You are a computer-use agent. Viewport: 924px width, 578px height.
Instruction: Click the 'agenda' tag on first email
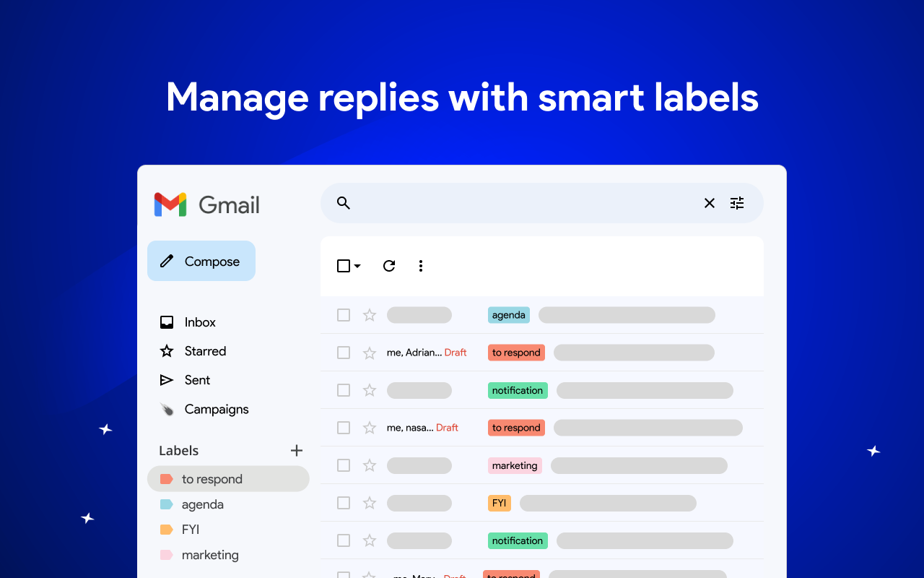(509, 315)
